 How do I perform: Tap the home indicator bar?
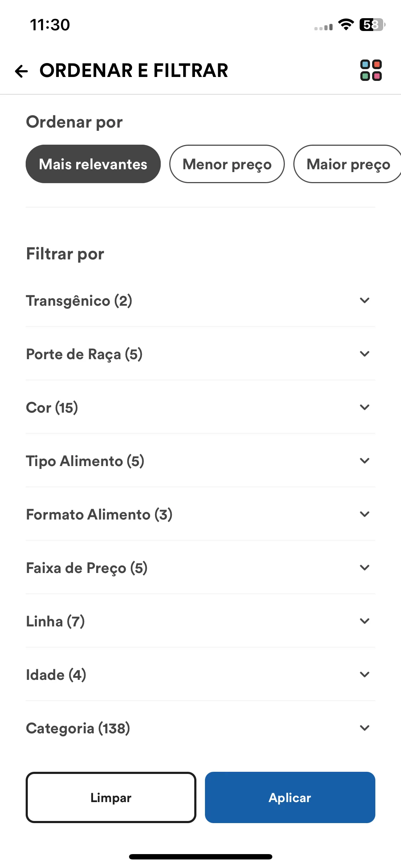click(x=201, y=857)
